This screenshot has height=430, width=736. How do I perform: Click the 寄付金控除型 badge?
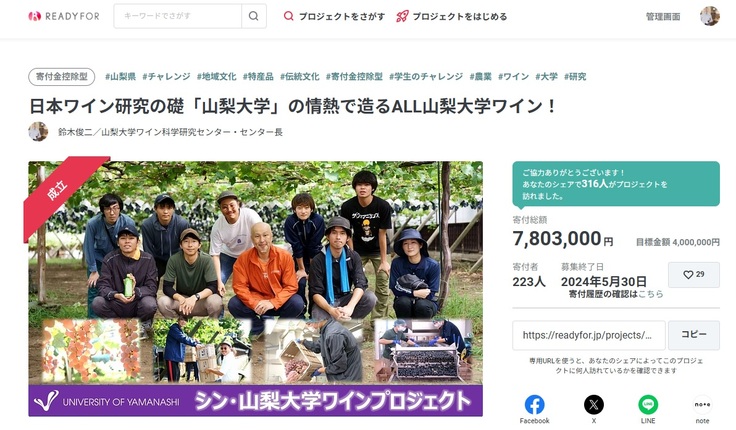click(x=61, y=77)
